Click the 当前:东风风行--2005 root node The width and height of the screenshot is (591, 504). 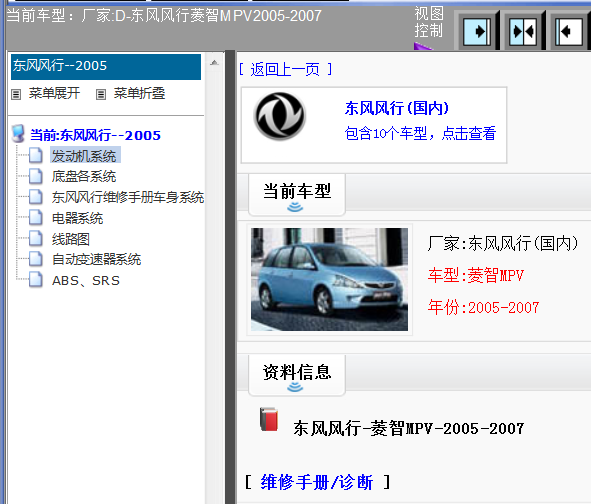(x=95, y=135)
